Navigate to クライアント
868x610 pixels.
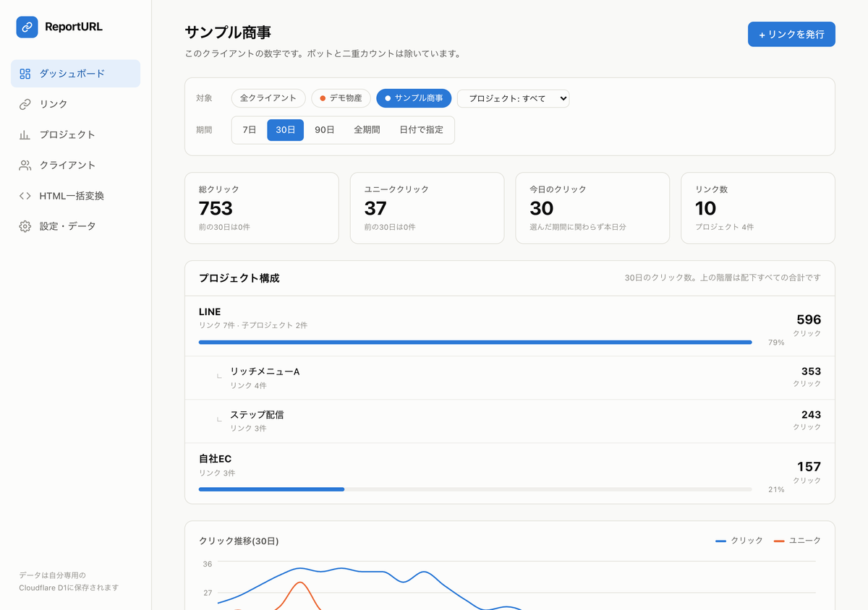coord(75,166)
